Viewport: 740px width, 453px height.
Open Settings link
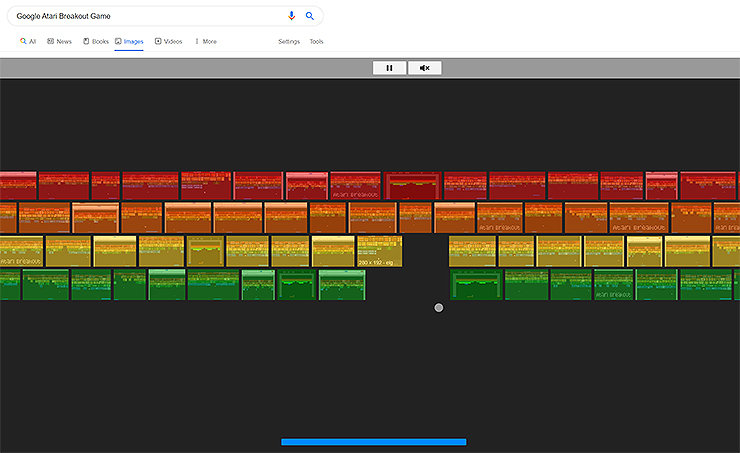tap(289, 42)
